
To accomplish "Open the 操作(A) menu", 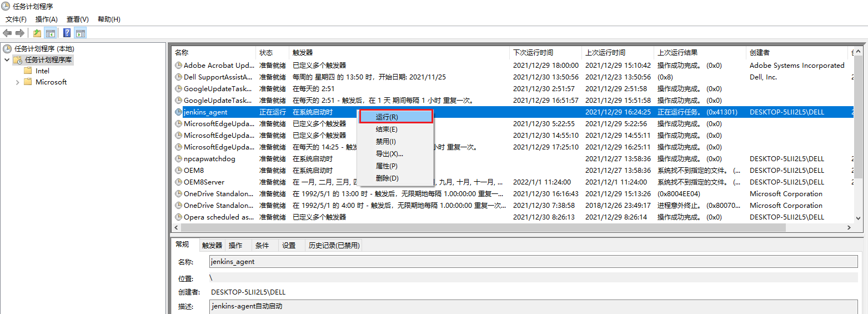I will coord(47,19).
